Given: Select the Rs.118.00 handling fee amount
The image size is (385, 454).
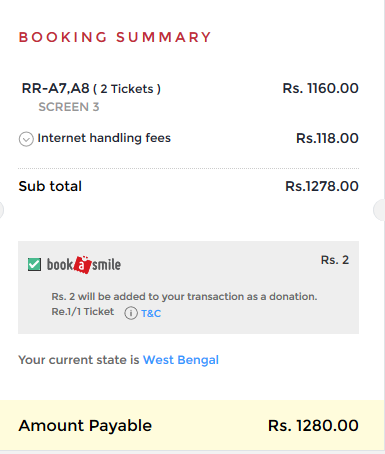Looking at the screenshot, I should (327, 138).
